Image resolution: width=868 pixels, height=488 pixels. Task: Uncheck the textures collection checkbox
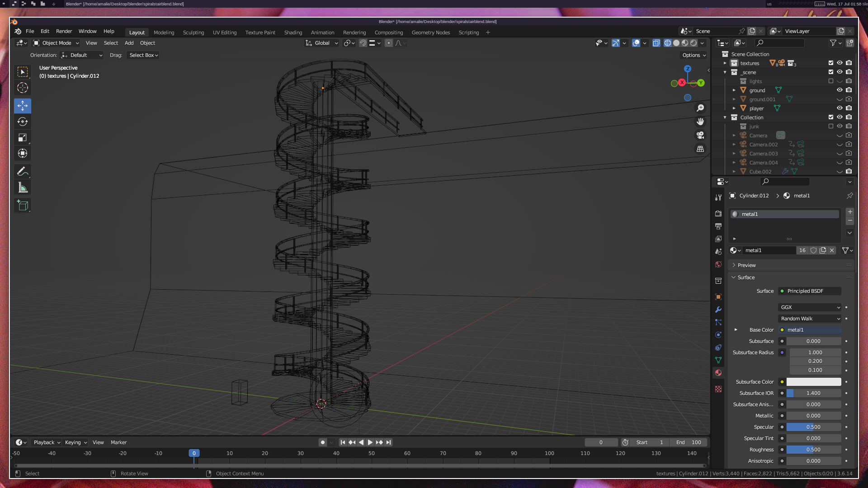click(x=831, y=63)
